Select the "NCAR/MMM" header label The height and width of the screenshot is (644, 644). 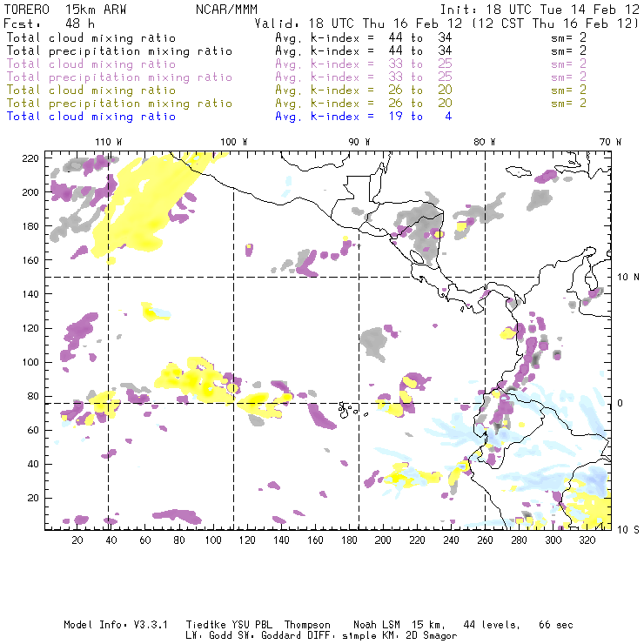pos(227,9)
